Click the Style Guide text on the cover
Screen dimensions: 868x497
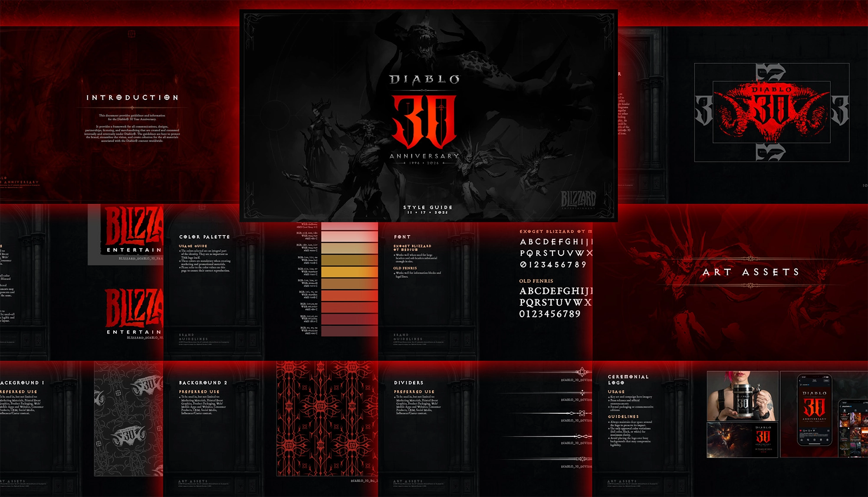(427, 208)
